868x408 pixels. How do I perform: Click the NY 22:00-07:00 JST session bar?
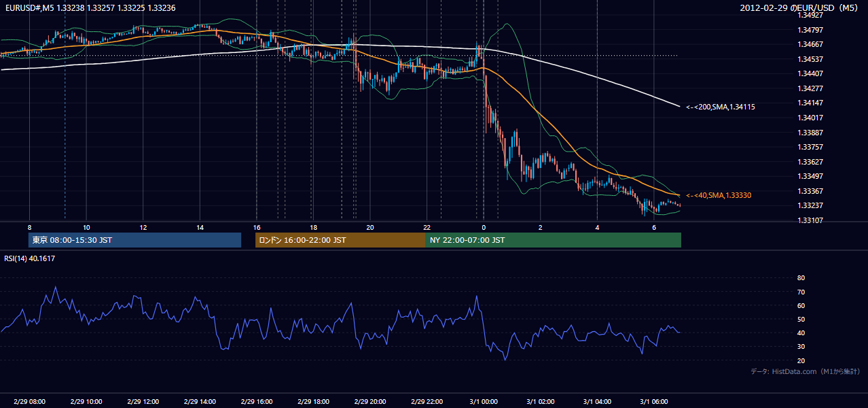pyautogui.click(x=554, y=240)
